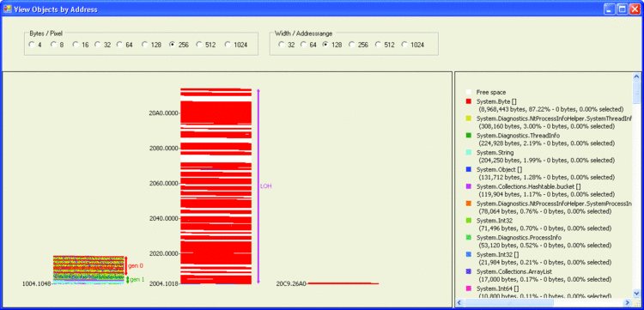The width and height of the screenshot is (644, 310).
Task: Click the white Free space legend swatch
Action: click(x=468, y=93)
